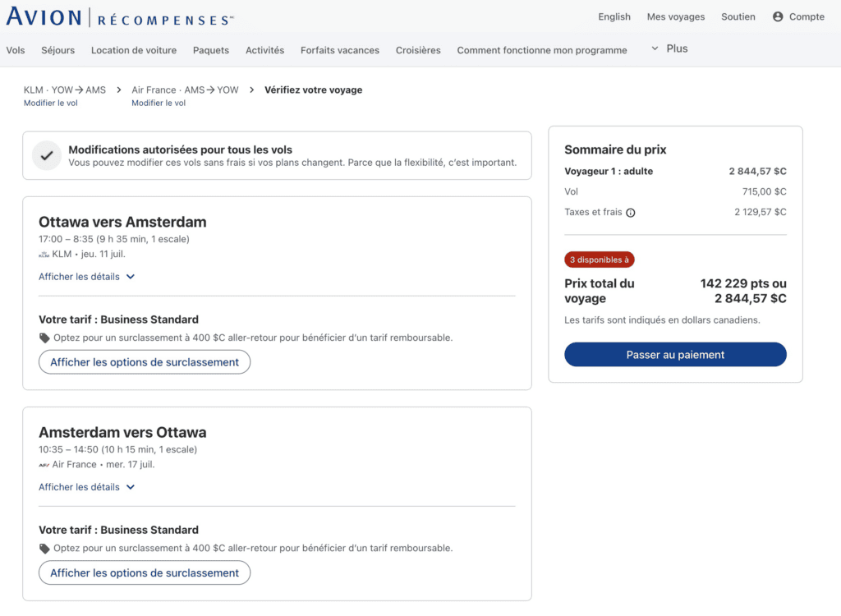This screenshot has height=616, width=841.
Task: Expand details for Amsterdam vers Ottawa flight
Action: pyautogui.click(x=86, y=487)
